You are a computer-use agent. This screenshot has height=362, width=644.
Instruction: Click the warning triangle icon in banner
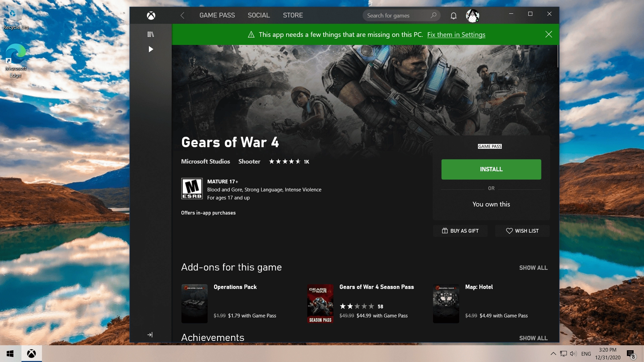(x=251, y=35)
